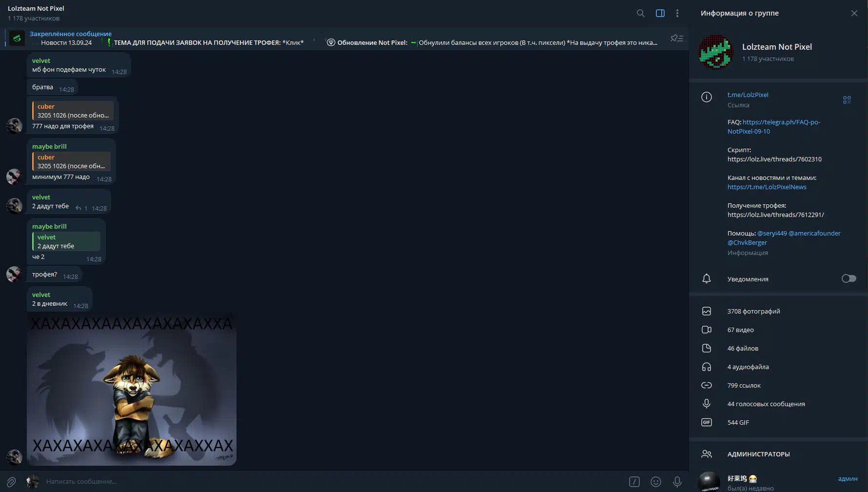Click avatar next to 2 дадут тебе message

[x=14, y=206]
